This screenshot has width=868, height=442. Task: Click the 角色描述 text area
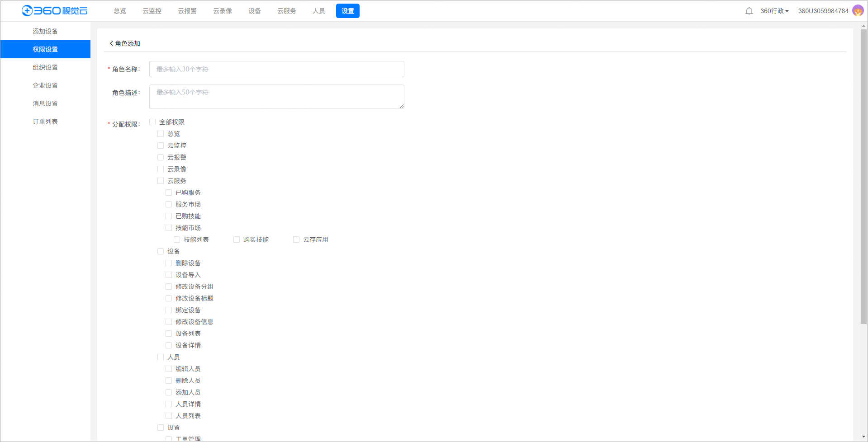[276, 96]
